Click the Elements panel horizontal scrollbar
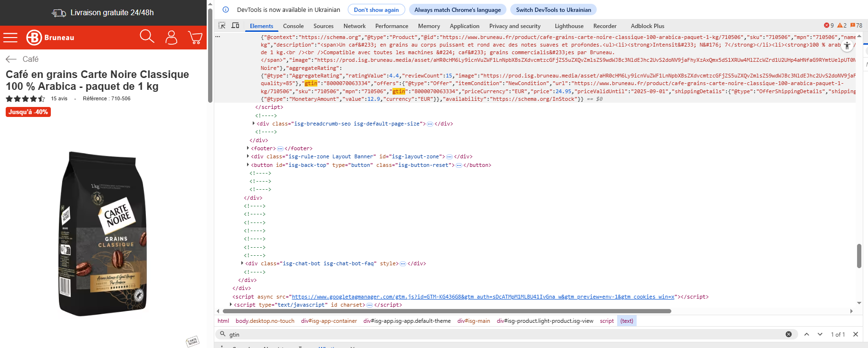Image resolution: width=868 pixels, height=348 pixels. tap(447, 311)
